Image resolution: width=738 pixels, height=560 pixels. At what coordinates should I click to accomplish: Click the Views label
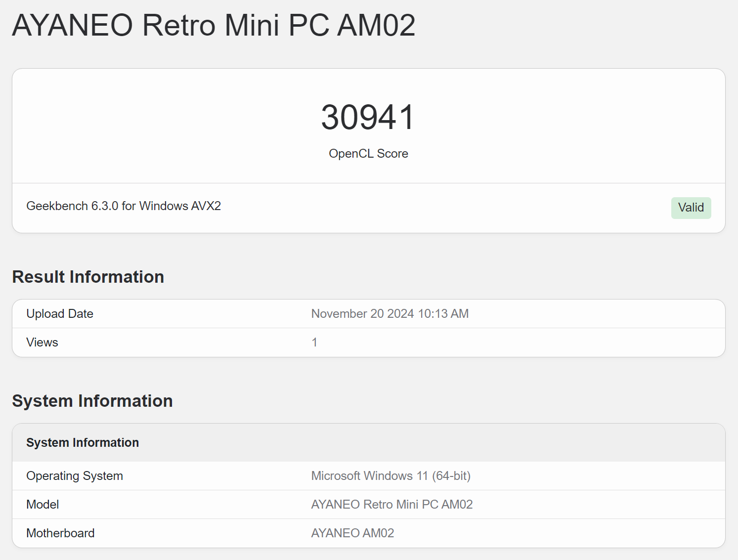click(42, 343)
